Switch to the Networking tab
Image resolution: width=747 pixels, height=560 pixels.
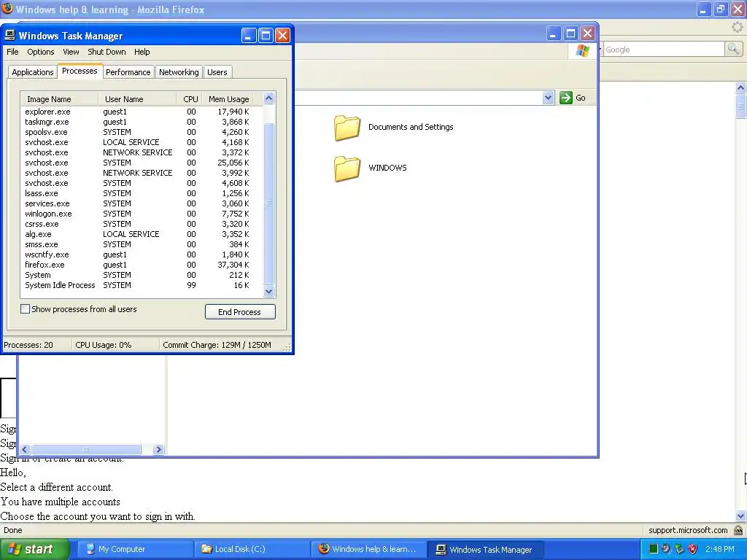(x=179, y=72)
